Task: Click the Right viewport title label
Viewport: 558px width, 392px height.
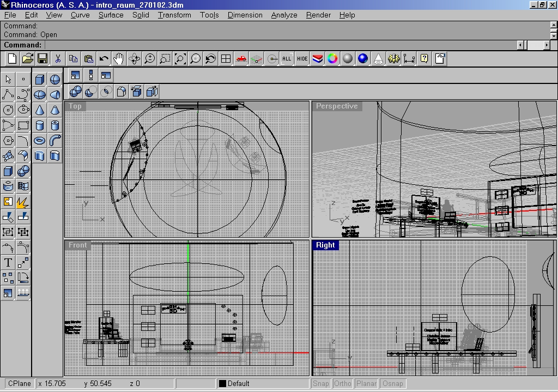Action: click(x=325, y=245)
